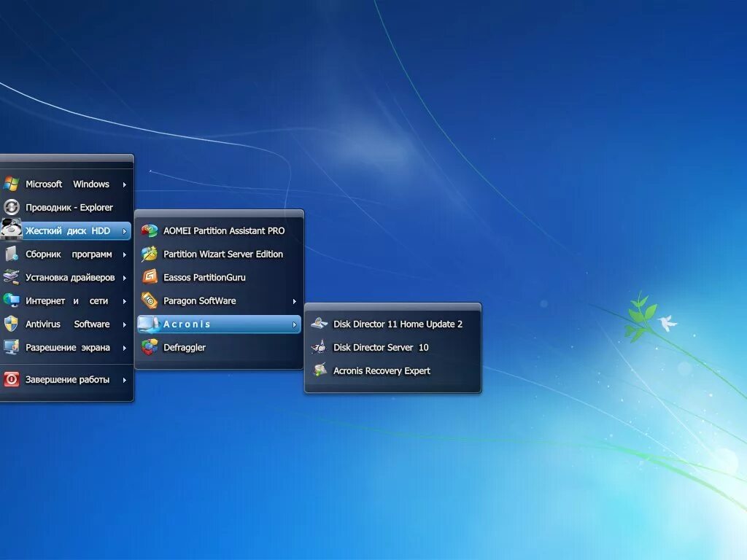Click the Acronis Recovery Expert icon
747x560 pixels.
point(320,370)
